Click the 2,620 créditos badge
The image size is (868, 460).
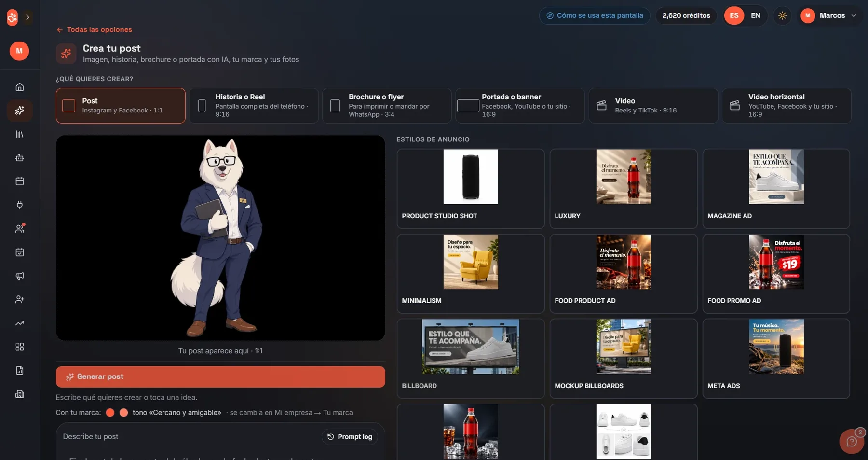(686, 15)
